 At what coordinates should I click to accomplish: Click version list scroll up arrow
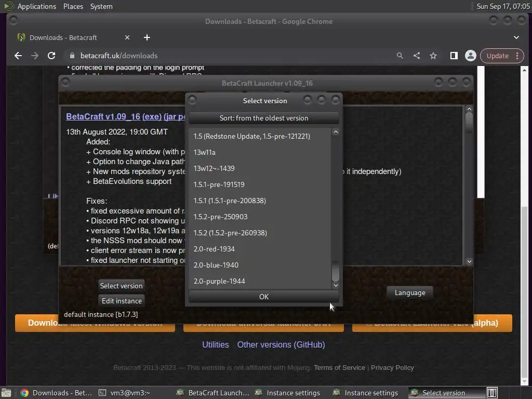click(336, 131)
